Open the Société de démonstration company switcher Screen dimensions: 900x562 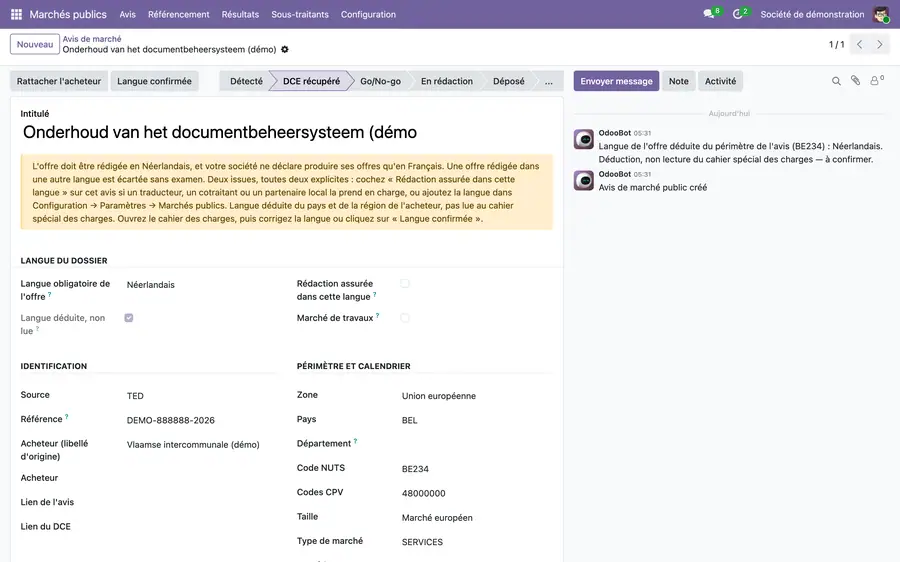(x=812, y=14)
